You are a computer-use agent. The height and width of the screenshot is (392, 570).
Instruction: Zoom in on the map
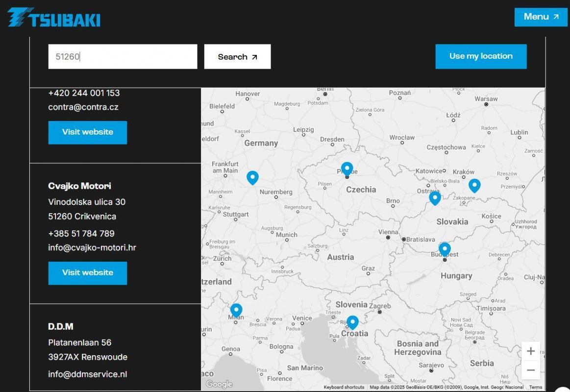pyautogui.click(x=530, y=351)
